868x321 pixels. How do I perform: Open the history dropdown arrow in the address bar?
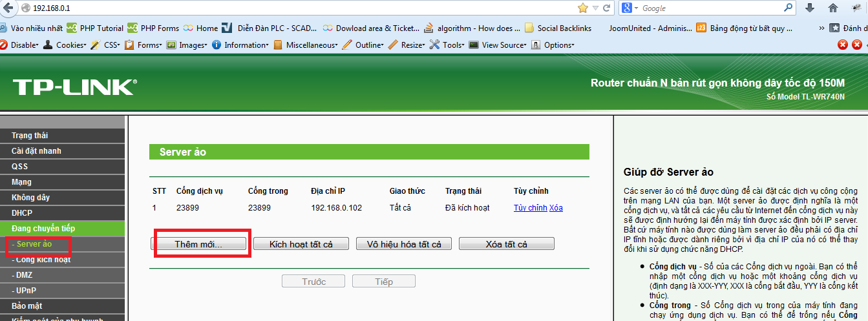coord(595,8)
